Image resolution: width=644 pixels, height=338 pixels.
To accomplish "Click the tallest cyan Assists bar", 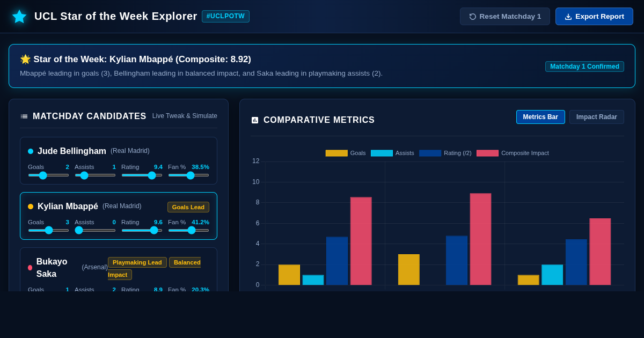I will click(552, 275).
